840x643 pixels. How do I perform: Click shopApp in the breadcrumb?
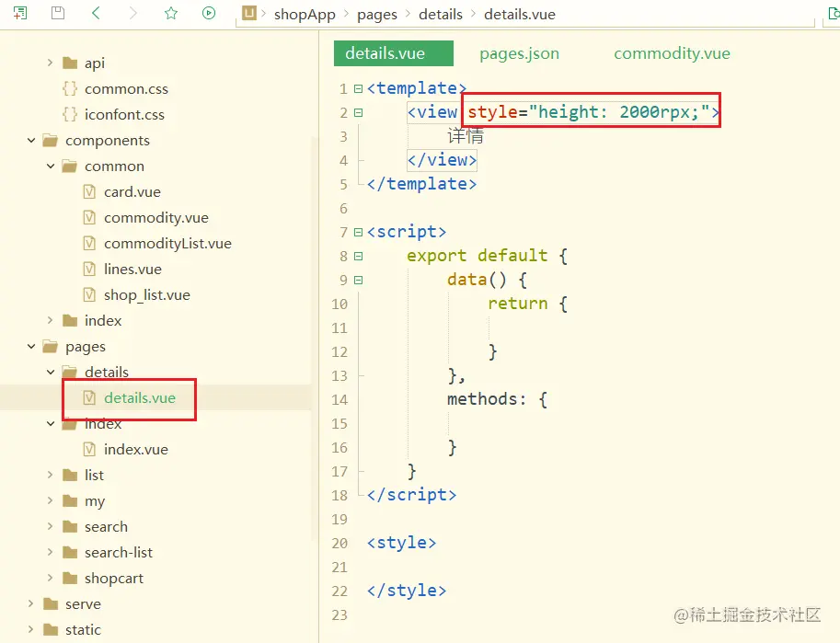tap(305, 15)
